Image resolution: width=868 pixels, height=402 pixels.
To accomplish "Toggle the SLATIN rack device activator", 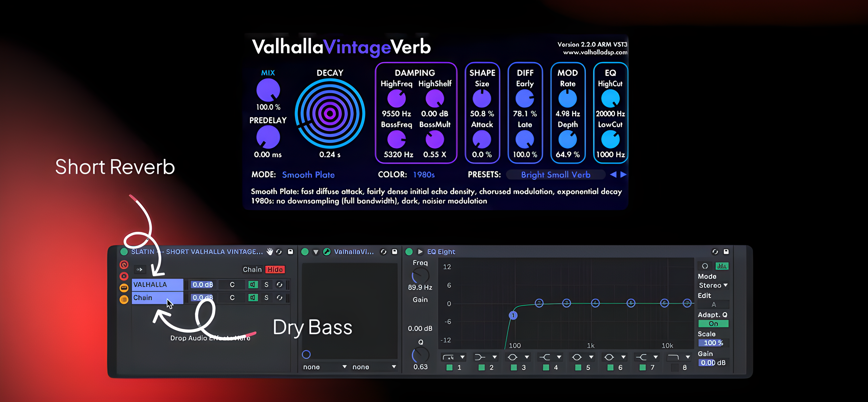I will point(124,252).
